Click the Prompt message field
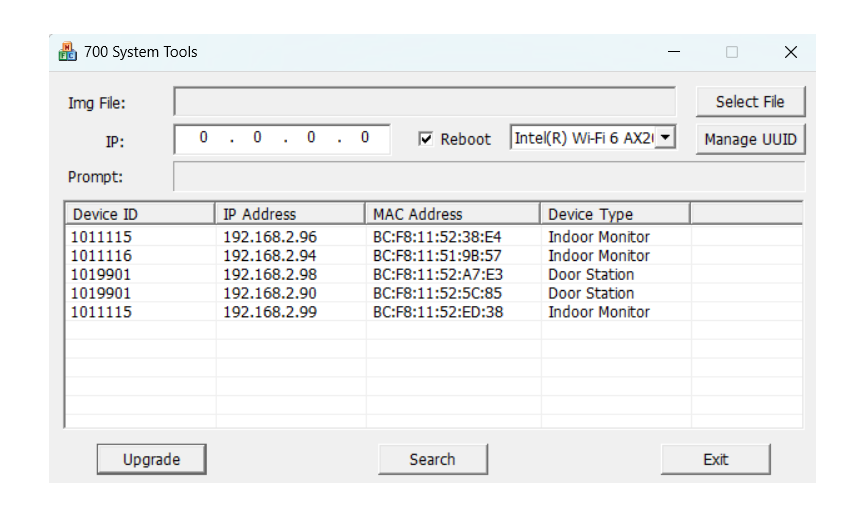The width and height of the screenshot is (859, 514). [489, 176]
